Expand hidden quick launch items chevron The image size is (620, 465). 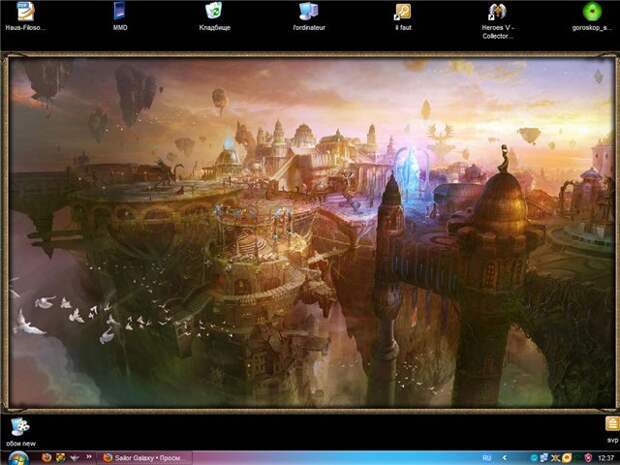point(89,457)
